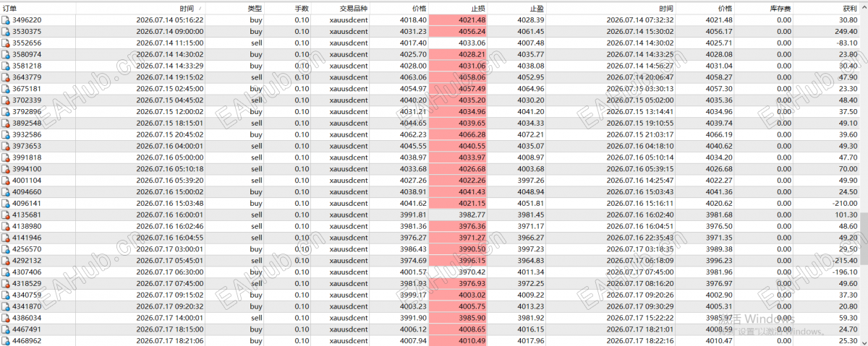Select order number 4386034
The width and height of the screenshot is (868, 346).
[27, 317]
